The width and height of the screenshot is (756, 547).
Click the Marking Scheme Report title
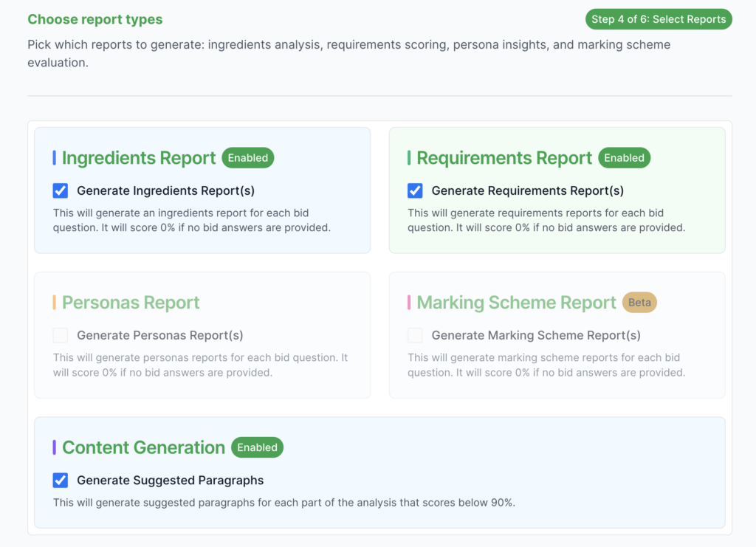coord(516,303)
